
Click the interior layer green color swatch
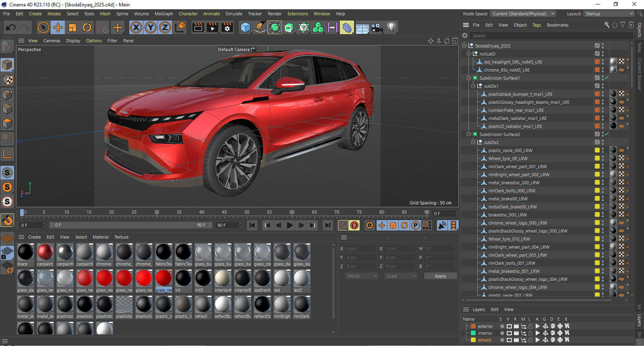(x=473, y=333)
